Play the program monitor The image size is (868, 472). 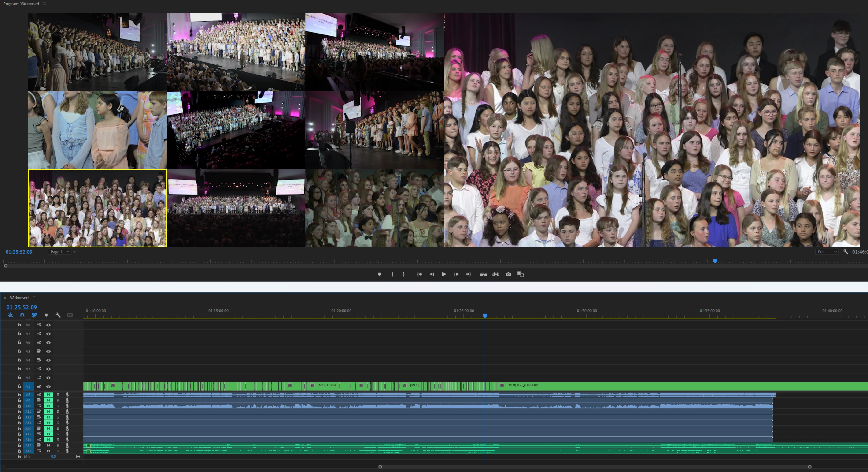click(x=444, y=274)
